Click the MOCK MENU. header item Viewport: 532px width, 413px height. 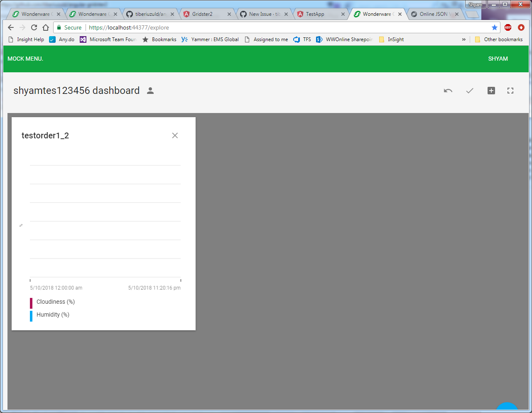(x=25, y=59)
